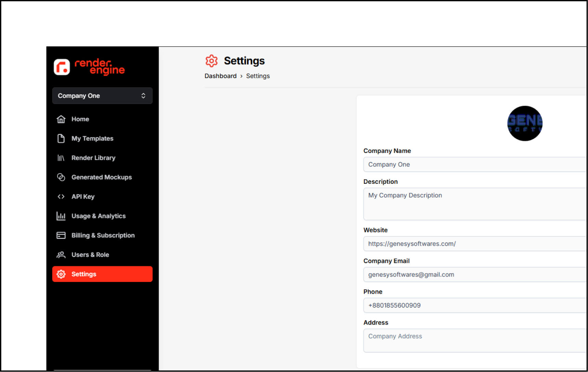Click the My Templates sidebar link
Screen dimensions: 588x372
click(x=92, y=138)
